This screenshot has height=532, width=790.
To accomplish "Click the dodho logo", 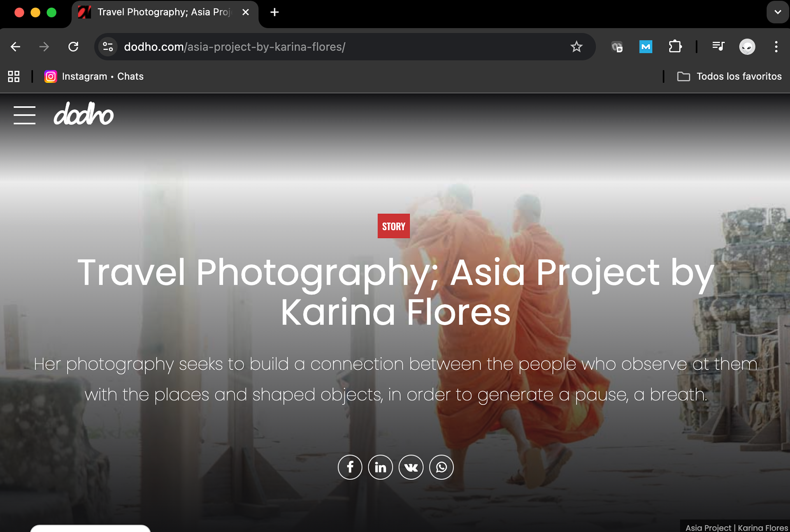I will 84,114.
